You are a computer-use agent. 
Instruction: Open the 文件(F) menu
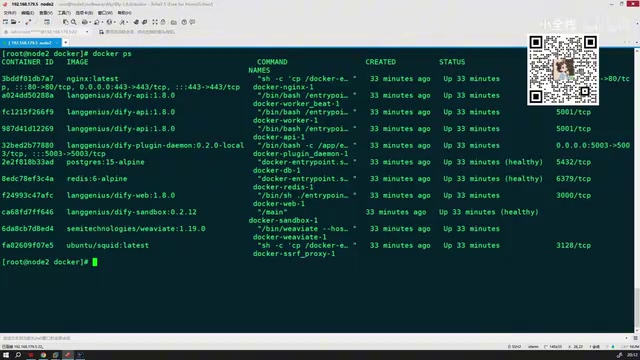10,13
